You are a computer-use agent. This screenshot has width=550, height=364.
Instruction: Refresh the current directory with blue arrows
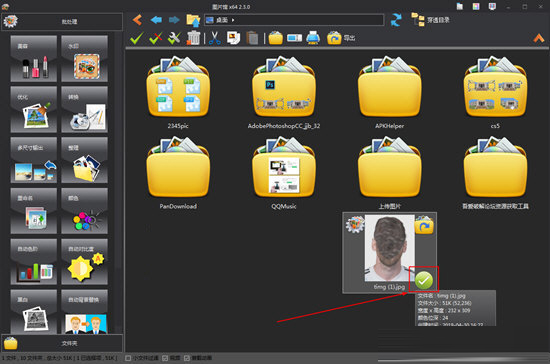click(x=396, y=20)
